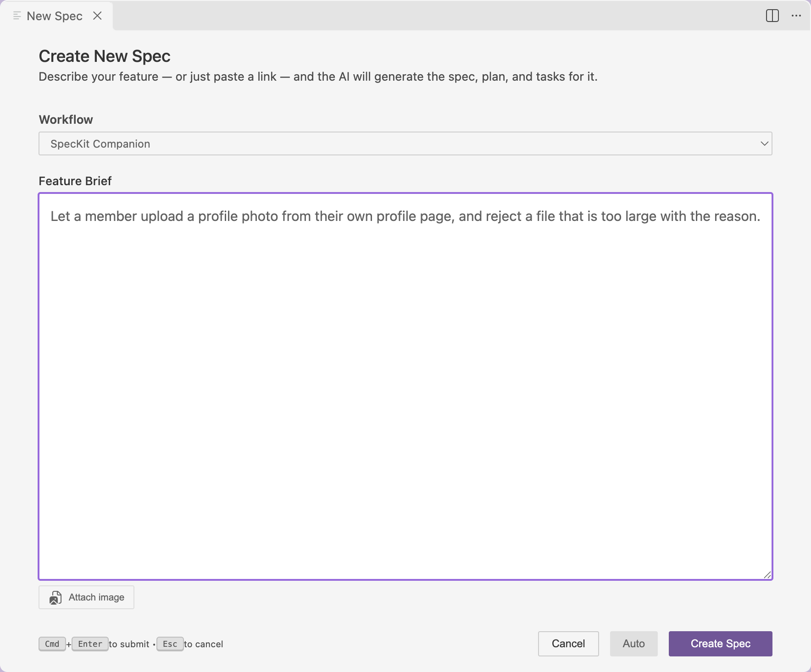Click the Workflow label
This screenshot has height=672, width=811.
coord(66,120)
